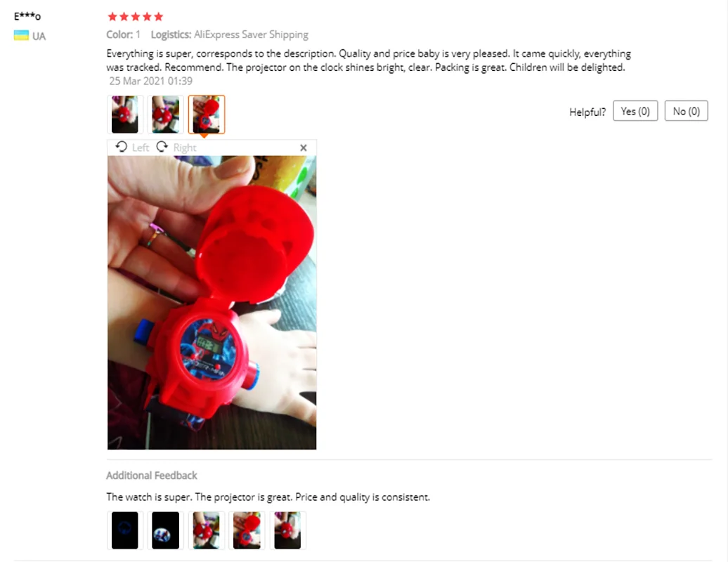Mark review helpful with Yes (0)

point(635,111)
